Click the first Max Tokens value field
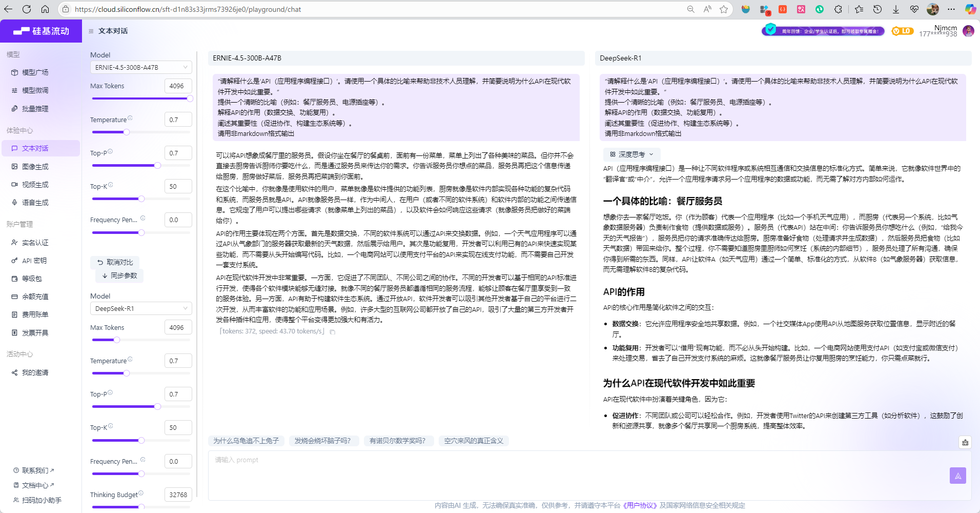This screenshot has width=980, height=513. 178,86
